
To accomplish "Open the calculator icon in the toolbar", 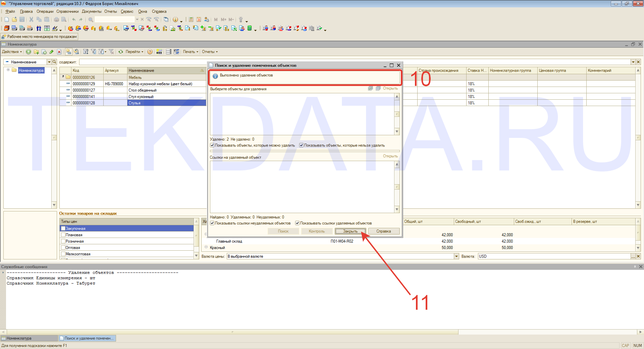I will point(191,19).
